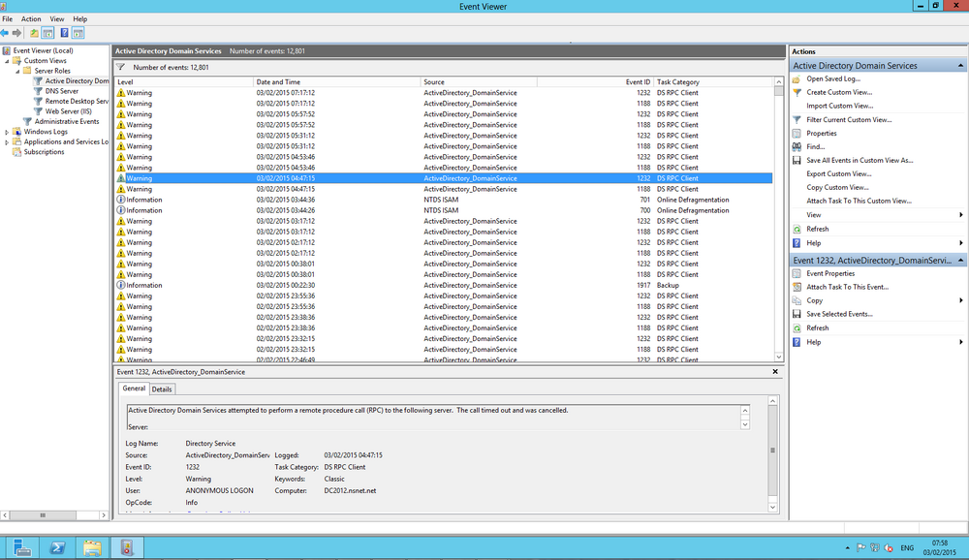
Task: Open the View menu in menu bar
Action: 57,19
